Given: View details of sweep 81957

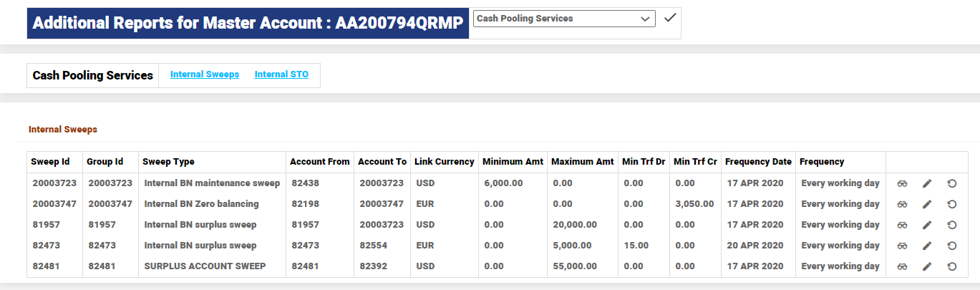Looking at the screenshot, I should coord(902,225).
